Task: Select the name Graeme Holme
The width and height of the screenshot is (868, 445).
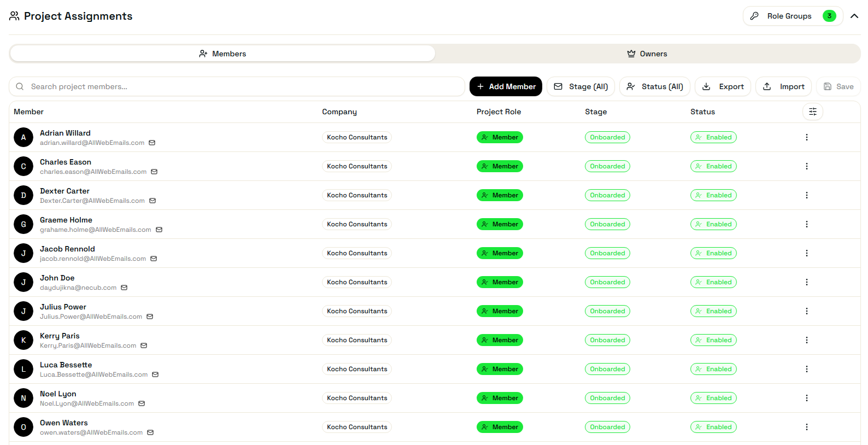Action: pos(66,220)
